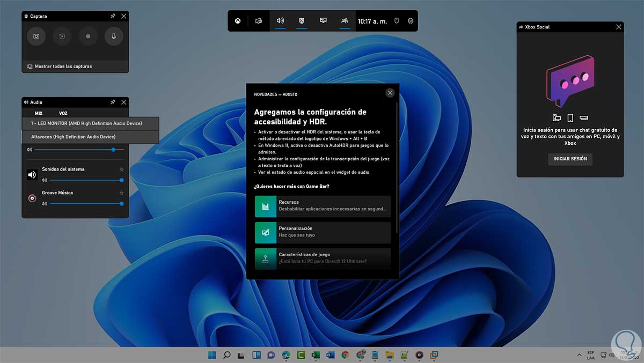Close the Captura widget
This screenshot has width=644, height=363.
(x=124, y=16)
